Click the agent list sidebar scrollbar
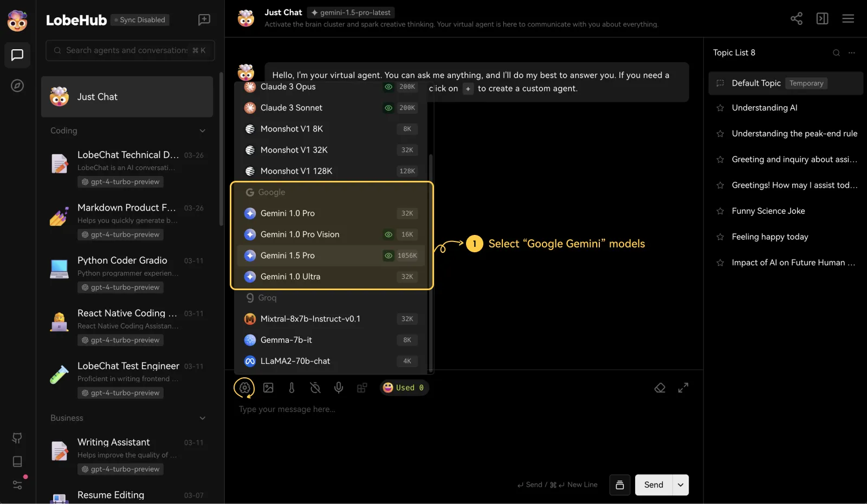This screenshot has height=504, width=867. (221, 149)
